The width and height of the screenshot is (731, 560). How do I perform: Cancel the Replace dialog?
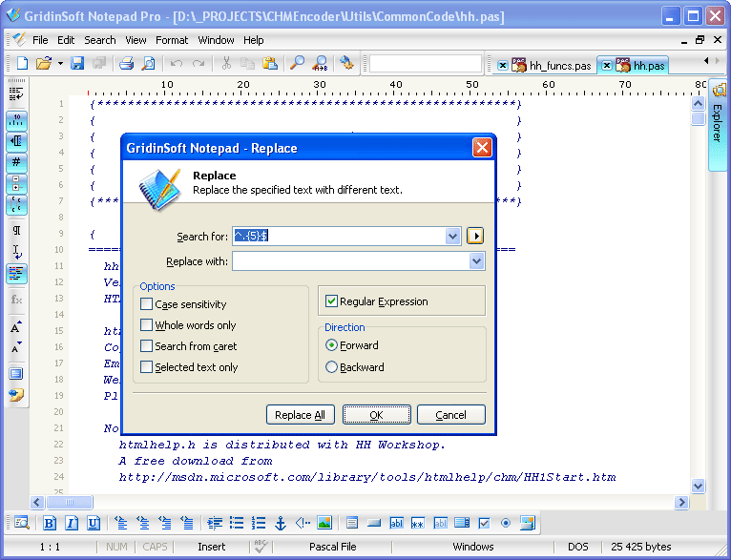click(450, 415)
